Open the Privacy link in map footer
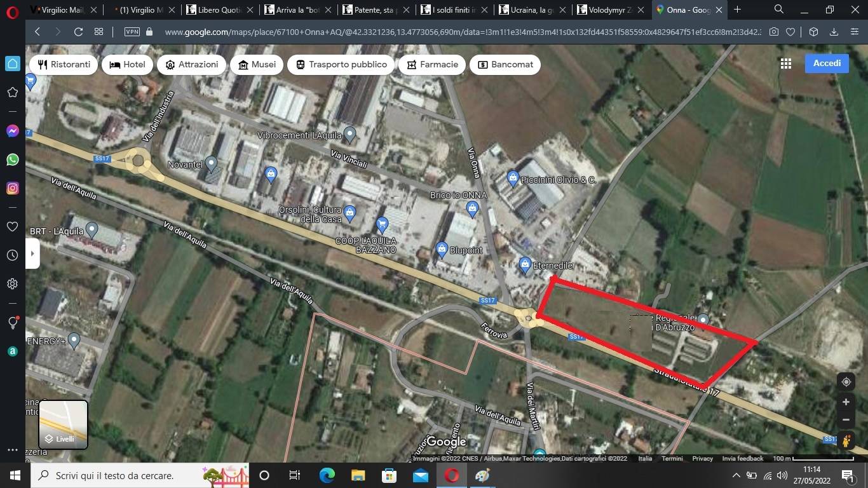Viewport: 868px width, 488px height. pos(702,458)
